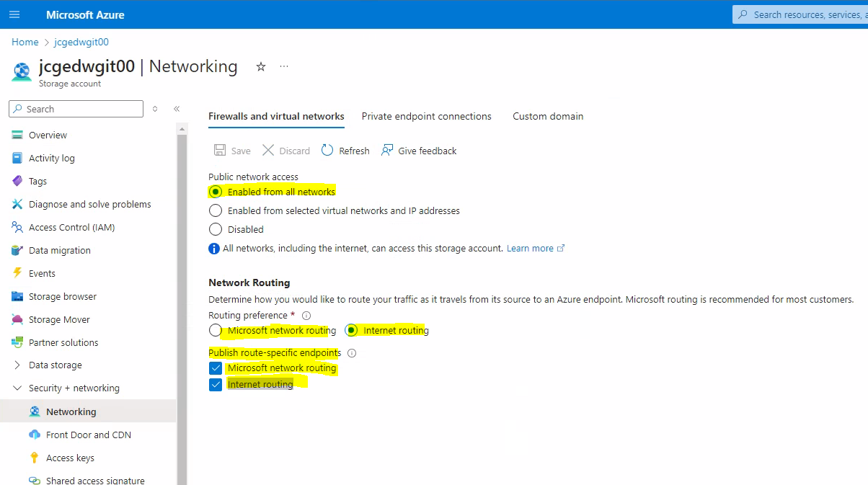Click the Save disk icon

(x=220, y=150)
